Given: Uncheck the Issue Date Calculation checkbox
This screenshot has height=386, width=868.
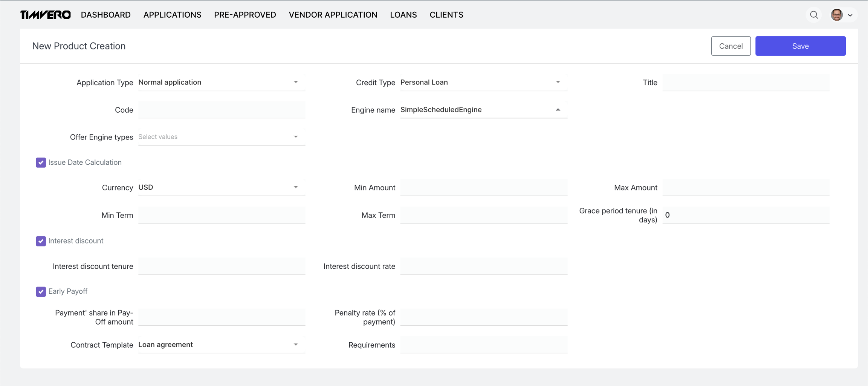Looking at the screenshot, I should (41, 162).
